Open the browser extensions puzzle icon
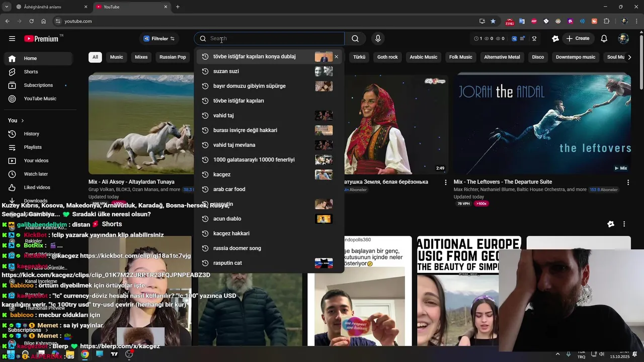This screenshot has height=362, width=644. [x=607, y=21]
